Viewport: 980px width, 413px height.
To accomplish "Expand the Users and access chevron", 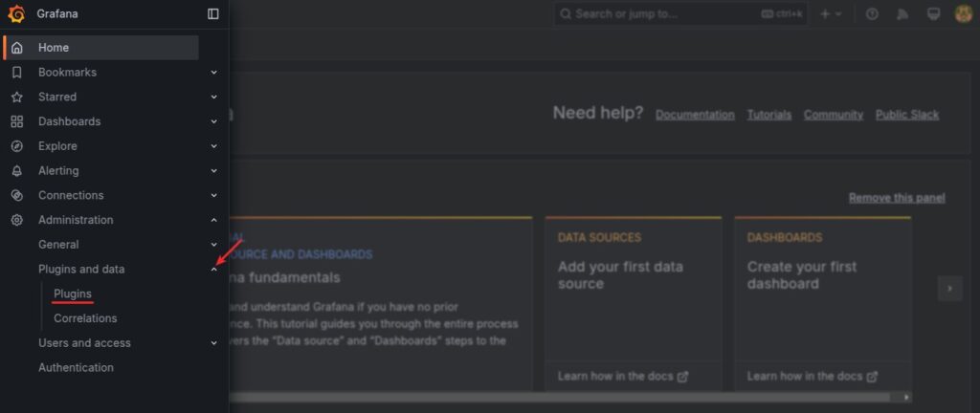I will [x=213, y=343].
